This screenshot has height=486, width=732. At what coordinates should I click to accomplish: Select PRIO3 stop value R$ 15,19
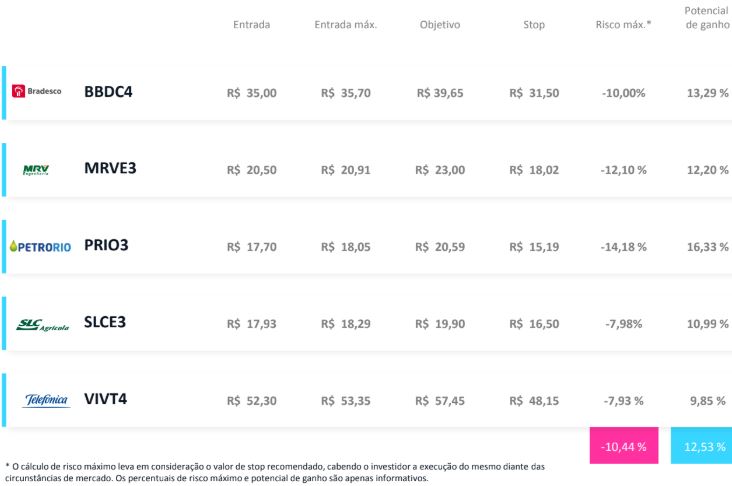[534, 247]
